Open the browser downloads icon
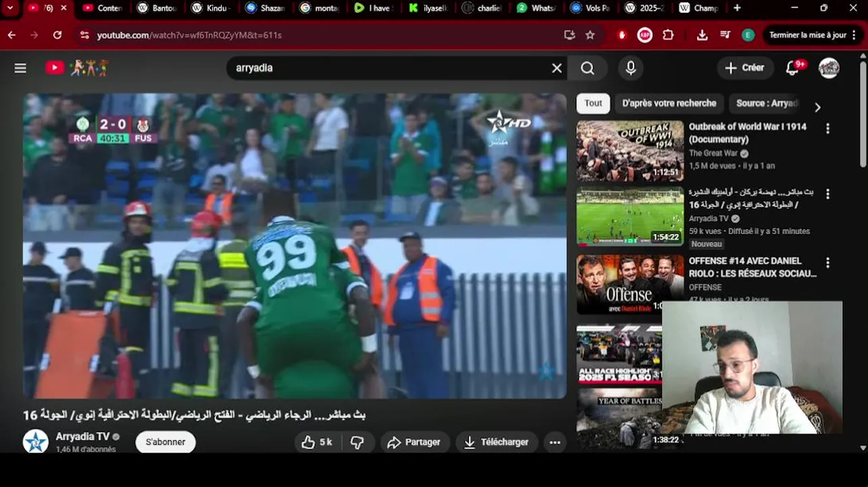This screenshot has width=868, height=487. [x=702, y=34]
